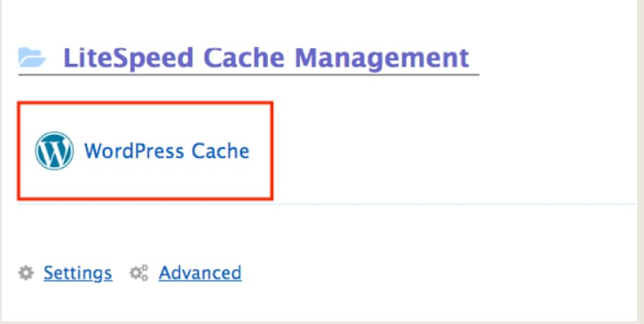Click the blue WordPress logo icon

point(54,151)
